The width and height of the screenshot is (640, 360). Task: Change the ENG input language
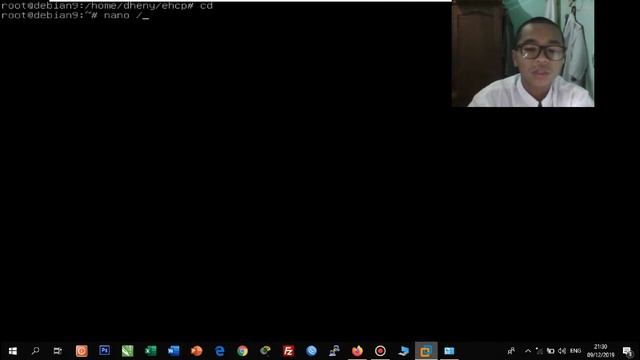576,351
